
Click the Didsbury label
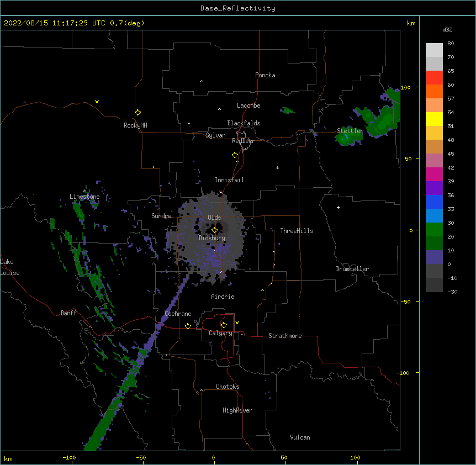(212, 238)
